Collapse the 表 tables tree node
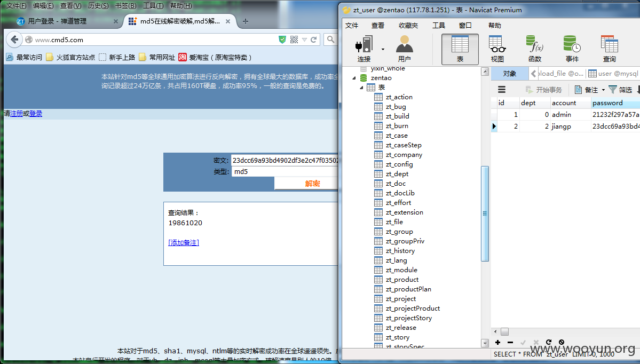 (x=361, y=88)
